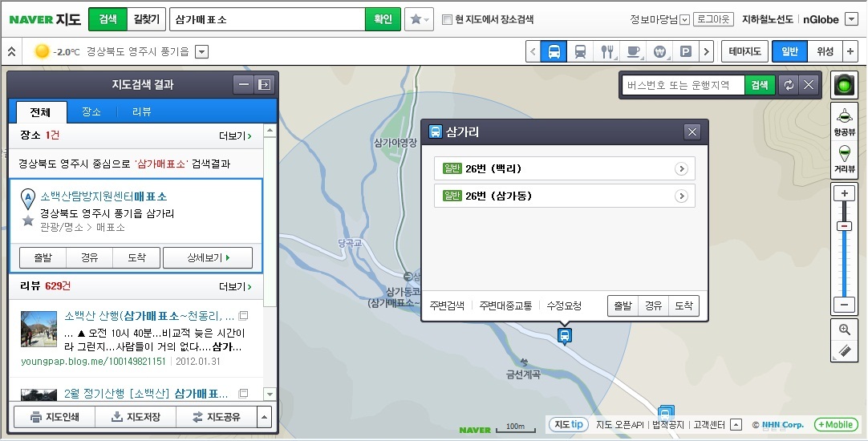Select the bus transit category icon

554,52
